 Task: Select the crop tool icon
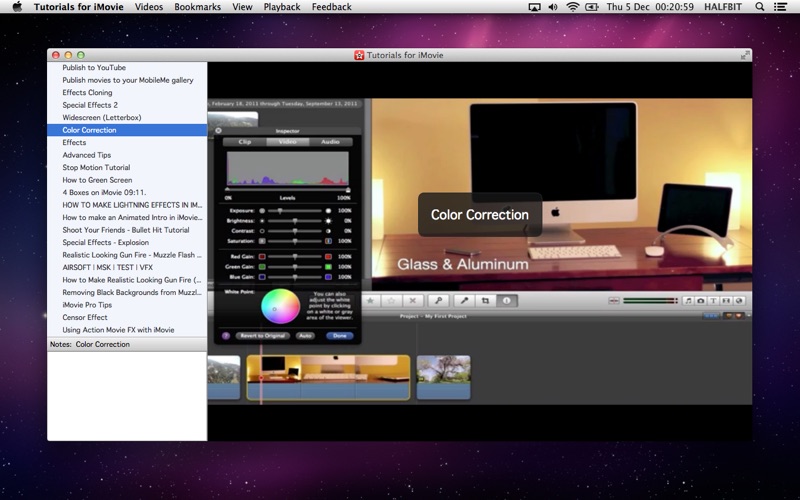[x=485, y=301]
